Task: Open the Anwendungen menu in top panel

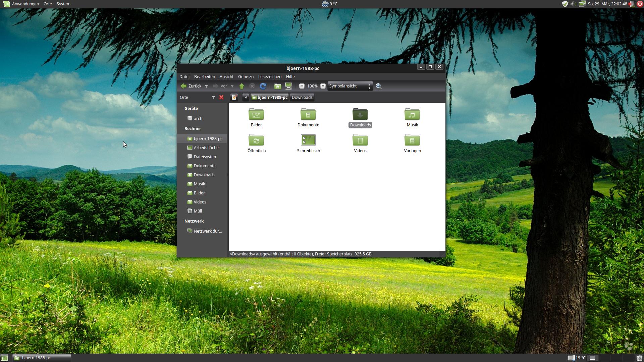Action: click(25, 4)
